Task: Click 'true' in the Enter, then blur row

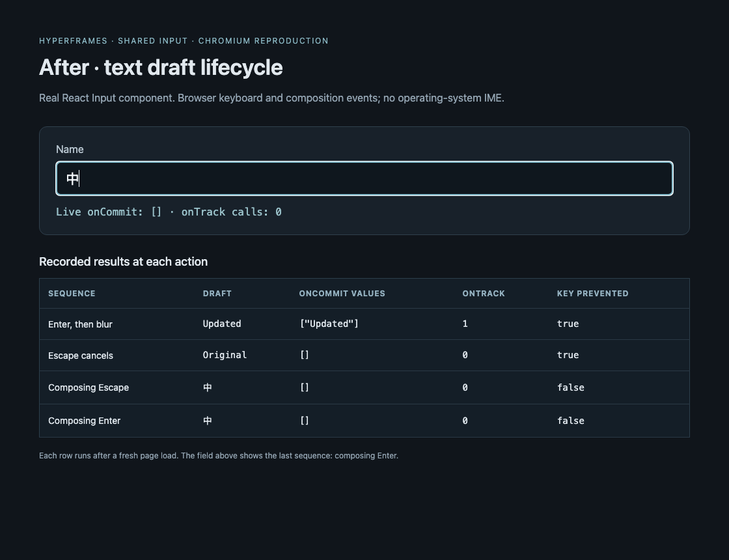Action: tap(568, 324)
